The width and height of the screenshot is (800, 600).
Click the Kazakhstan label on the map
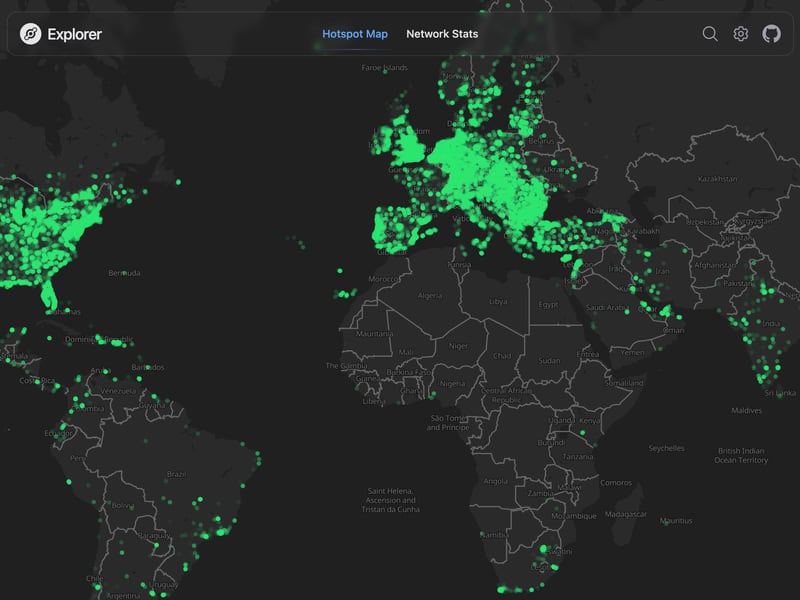[716, 179]
